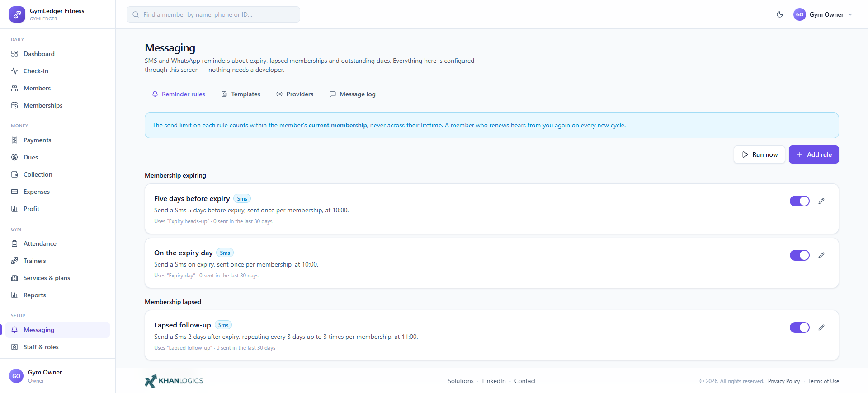Open the Providers tab

(295, 94)
